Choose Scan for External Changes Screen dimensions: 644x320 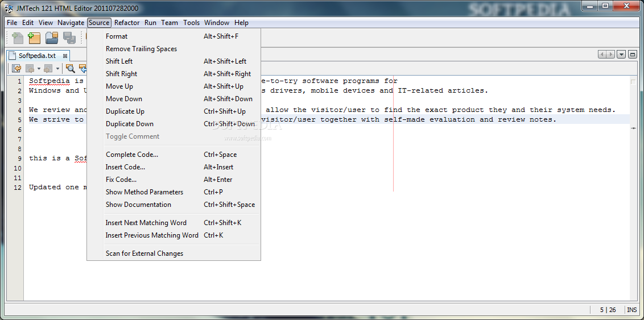click(x=174, y=253)
